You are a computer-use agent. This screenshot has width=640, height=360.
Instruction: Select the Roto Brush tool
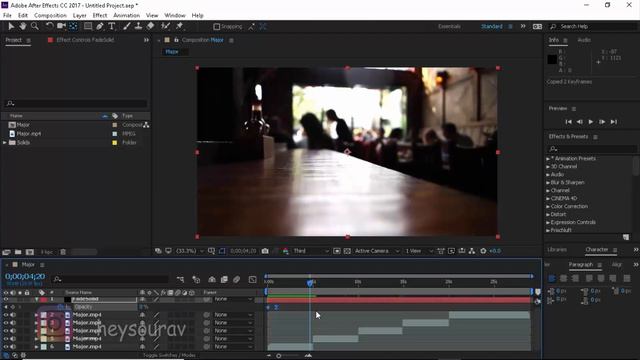tap(165, 26)
